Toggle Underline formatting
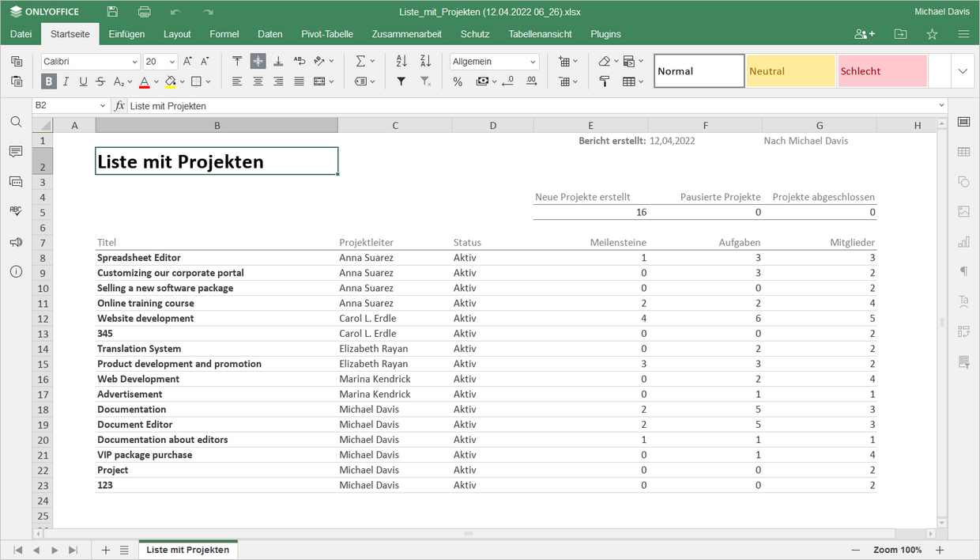This screenshot has height=560, width=980. pos(83,81)
